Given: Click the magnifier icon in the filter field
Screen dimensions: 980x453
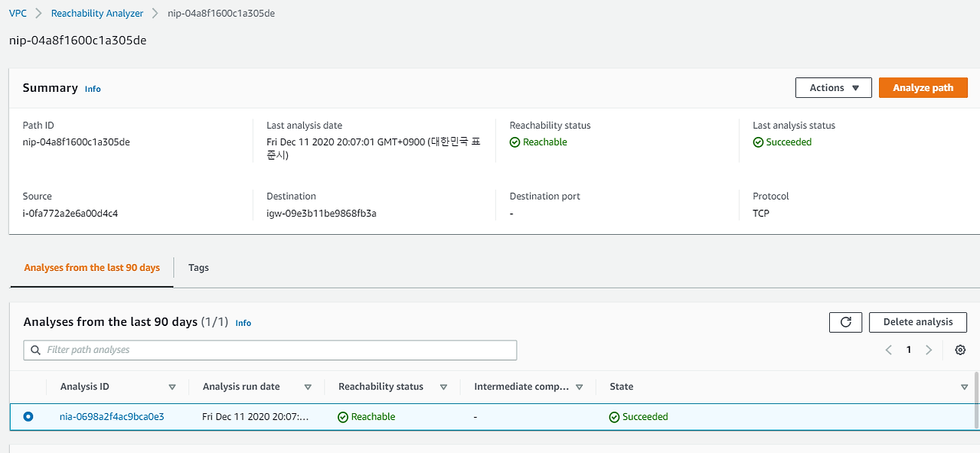Looking at the screenshot, I should 35,350.
